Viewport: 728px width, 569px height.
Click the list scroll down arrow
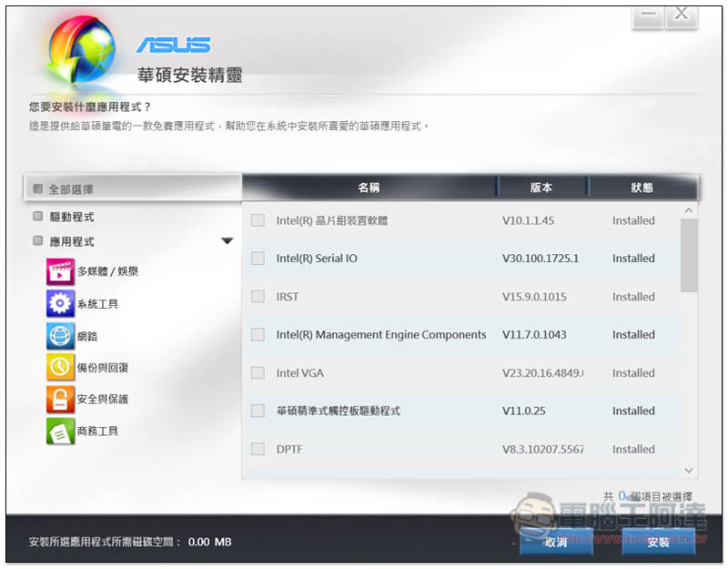[689, 471]
